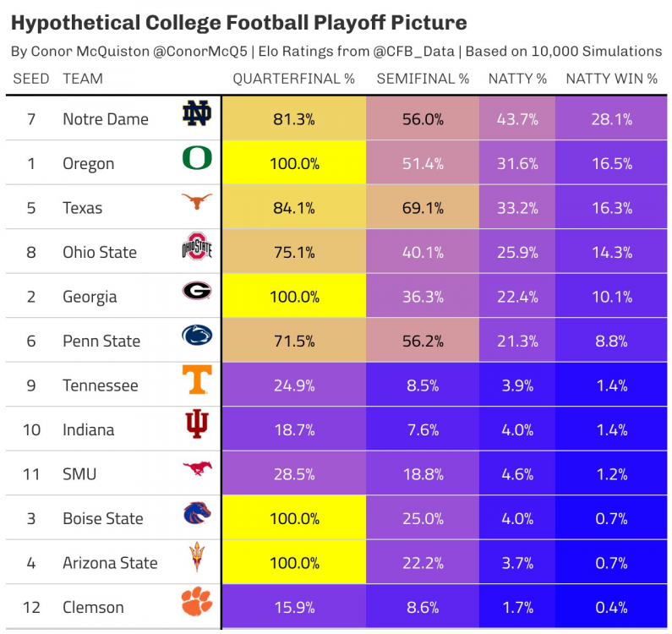
Task: Click the Georgia team logo
Action: tap(197, 292)
